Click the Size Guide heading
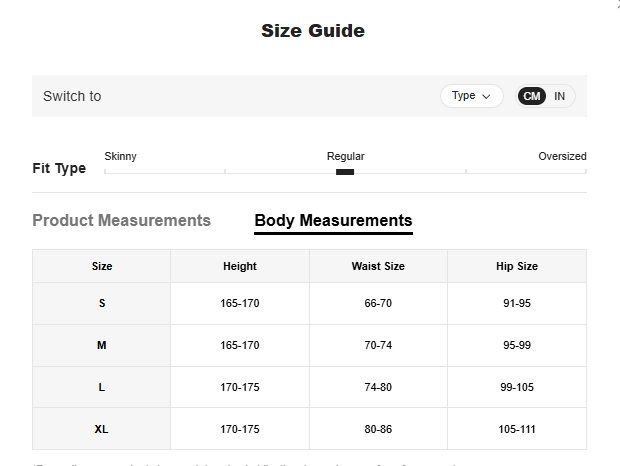The height and width of the screenshot is (466, 620). [x=313, y=31]
